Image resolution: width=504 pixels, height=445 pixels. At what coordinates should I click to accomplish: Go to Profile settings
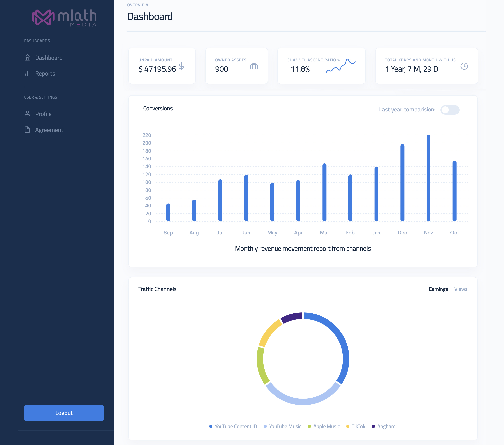pos(43,114)
